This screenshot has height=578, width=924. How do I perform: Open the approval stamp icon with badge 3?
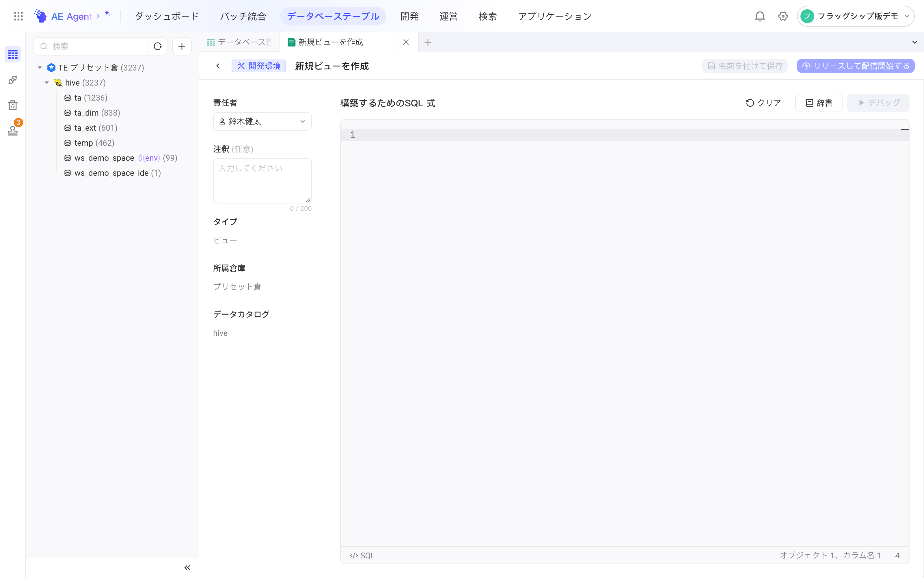click(13, 130)
